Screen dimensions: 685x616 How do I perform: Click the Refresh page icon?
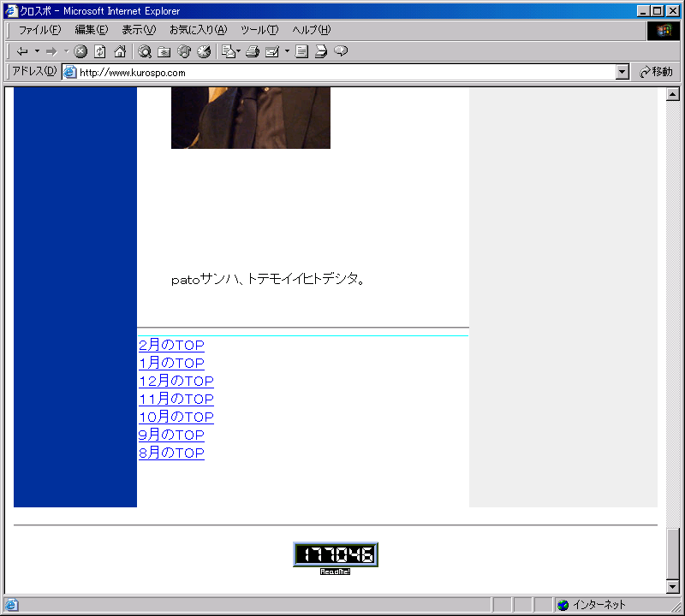[100, 51]
